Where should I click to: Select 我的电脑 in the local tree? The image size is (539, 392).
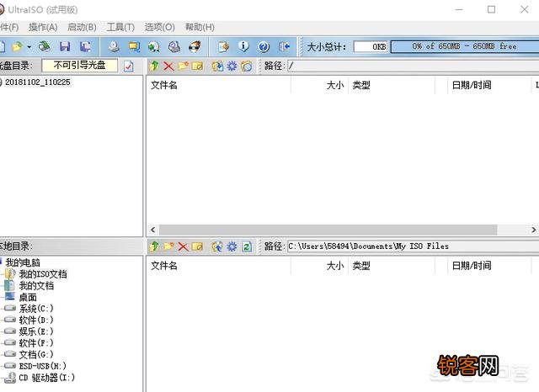(23, 262)
